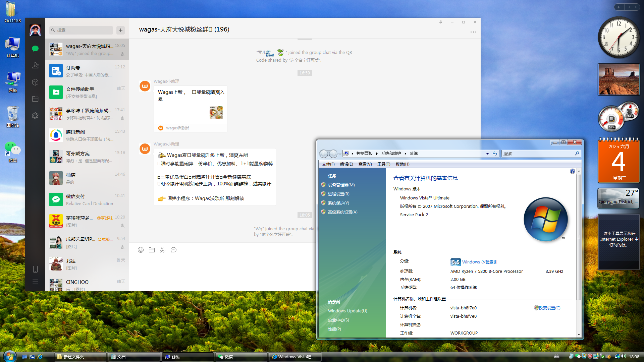Open the Wagas上新 mini program card
Screen dimensions: 644x362
pyautogui.click(x=191, y=109)
